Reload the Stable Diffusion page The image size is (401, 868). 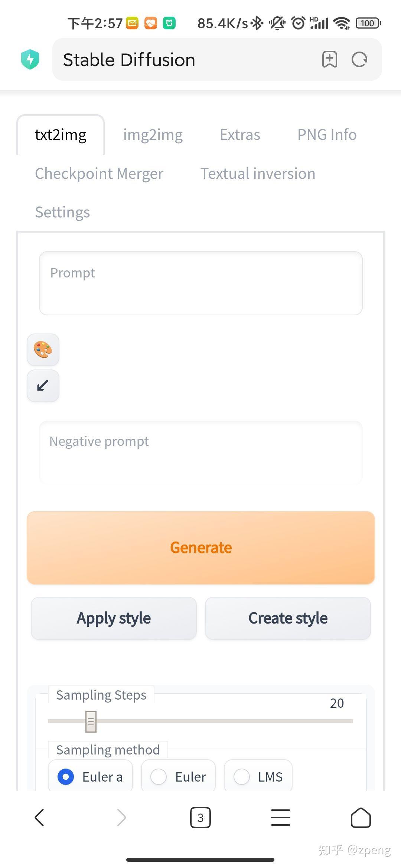click(359, 59)
